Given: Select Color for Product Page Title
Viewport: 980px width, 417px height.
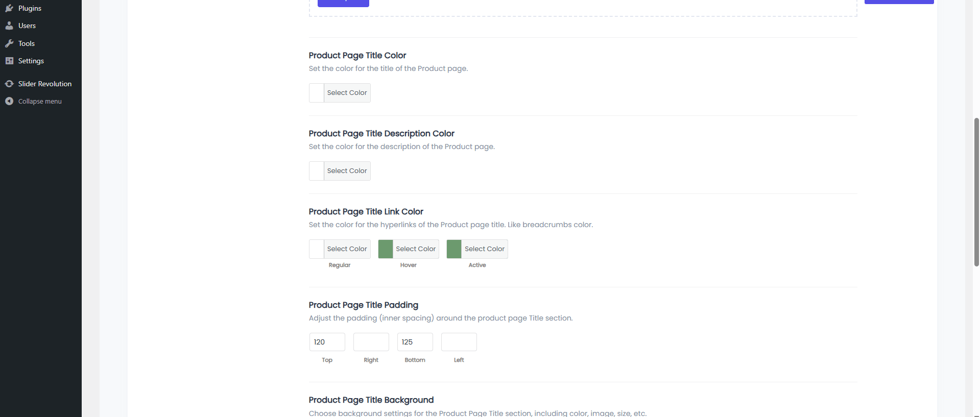Looking at the screenshot, I should click(347, 93).
